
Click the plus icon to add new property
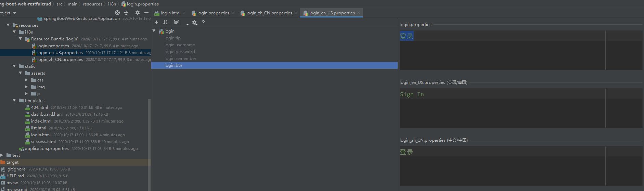click(x=156, y=22)
